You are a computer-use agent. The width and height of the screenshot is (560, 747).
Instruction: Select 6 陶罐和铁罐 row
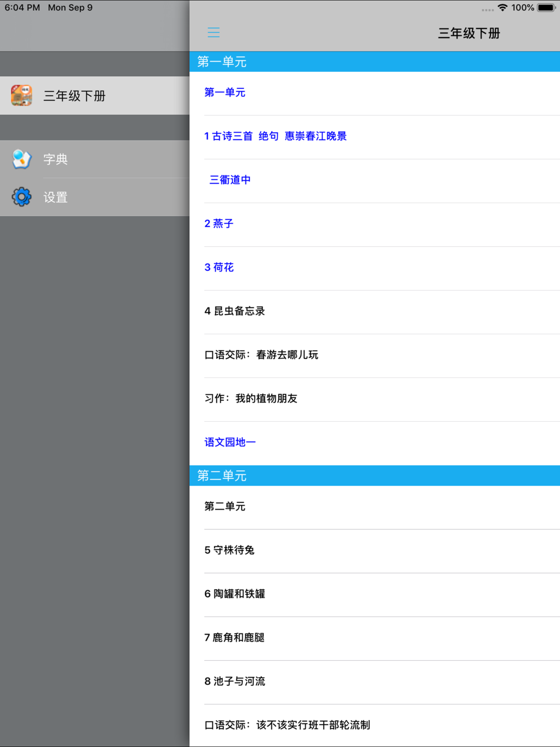point(375,594)
